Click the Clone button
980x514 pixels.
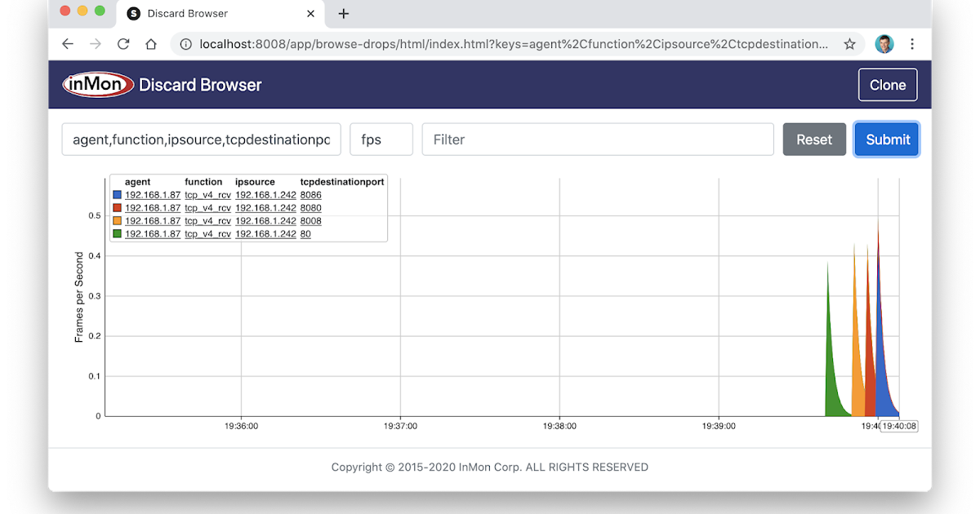coord(888,84)
